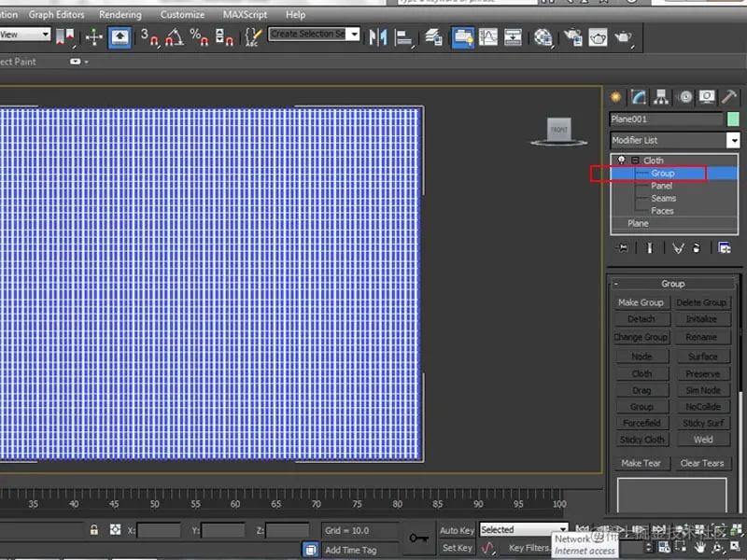This screenshot has width=747, height=560.
Task: Open the Utilities hammer panel
Action: (x=730, y=97)
